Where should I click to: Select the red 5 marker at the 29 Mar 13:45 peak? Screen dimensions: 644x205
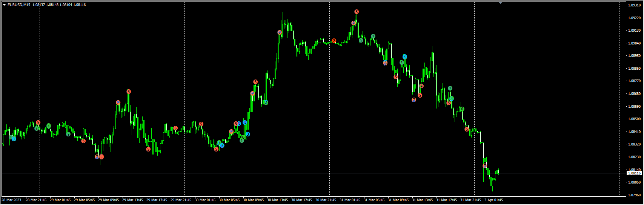[129, 92]
